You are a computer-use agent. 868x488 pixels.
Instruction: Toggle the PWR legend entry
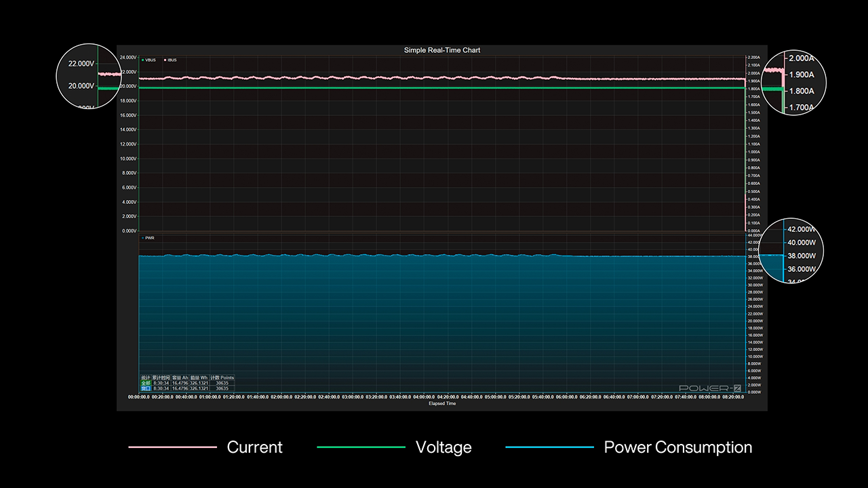coord(148,238)
